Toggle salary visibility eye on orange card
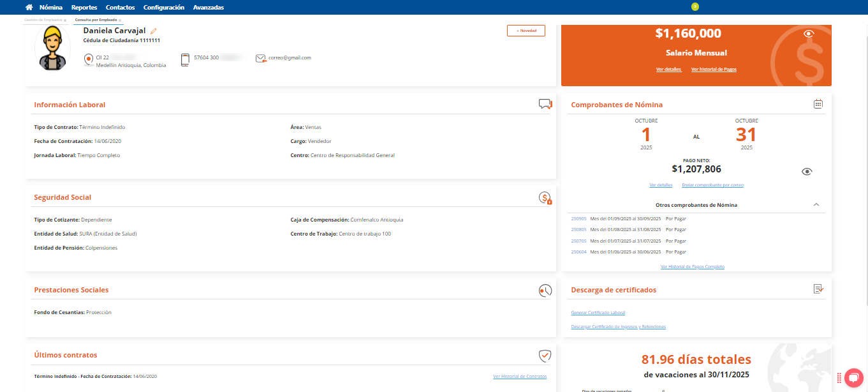Screen dimensions: 868x392 pyautogui.click(x=809, y=34)
